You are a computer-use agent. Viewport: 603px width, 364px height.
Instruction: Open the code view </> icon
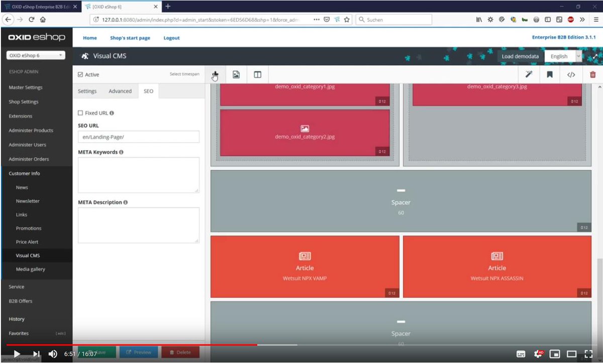tap(571, 74)
